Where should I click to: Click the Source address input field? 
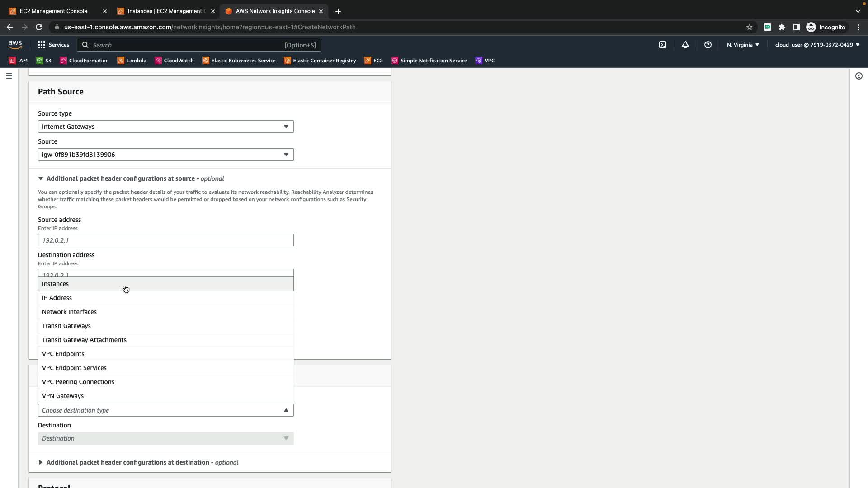[165, 240]
